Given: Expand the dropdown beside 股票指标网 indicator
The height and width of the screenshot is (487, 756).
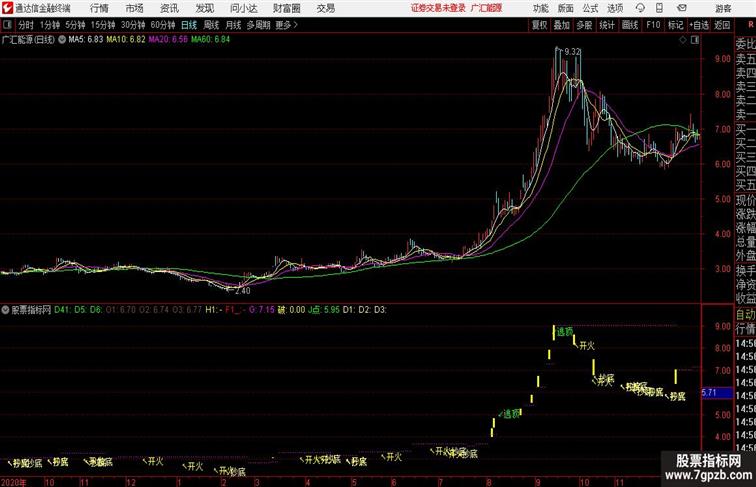Looking at the screenshot, I should click(x=5, y=310).
